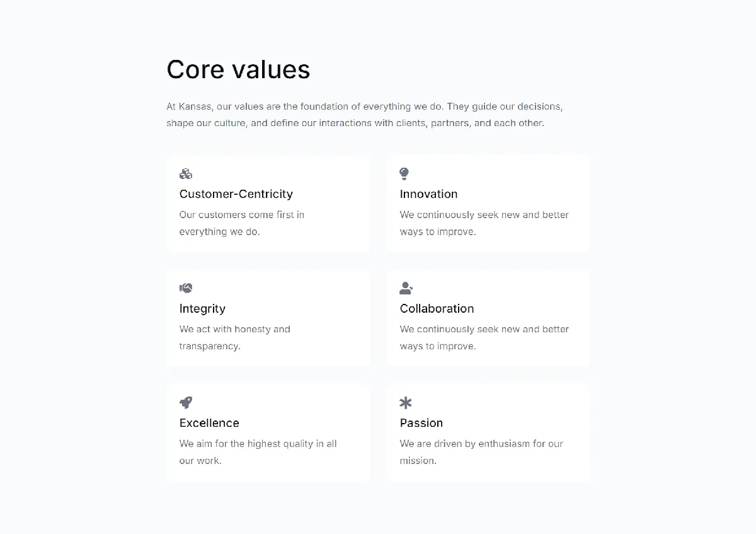The height and width of the screenshot is (534, 756).
Task: Select the Integrity card heading
Action: tap(202, 309)
